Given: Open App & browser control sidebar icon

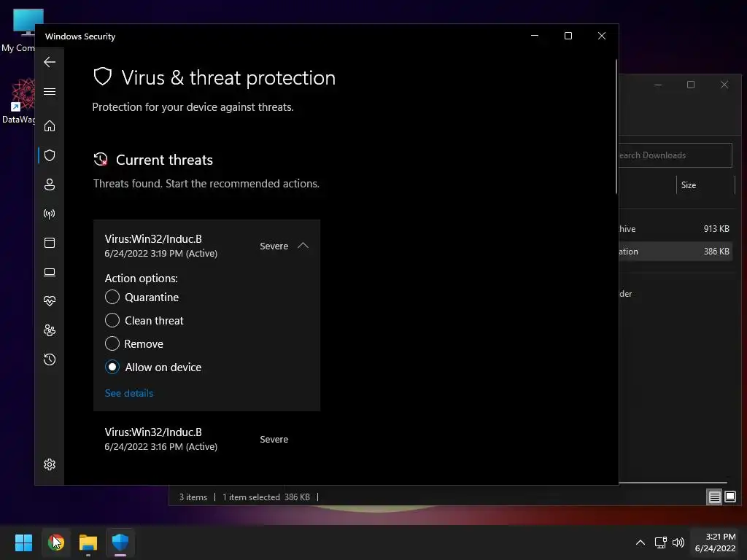Looking at the screenshot, I should (x=50, y=243).
